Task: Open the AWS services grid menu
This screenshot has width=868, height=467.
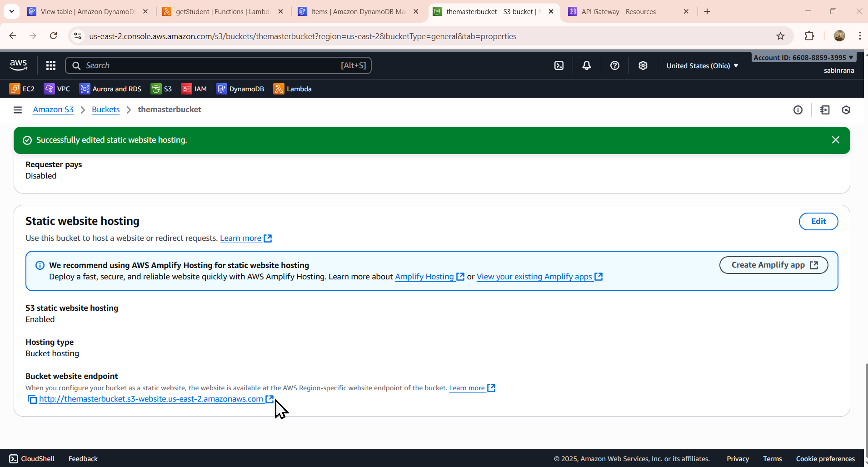Action: click(51, 65)
